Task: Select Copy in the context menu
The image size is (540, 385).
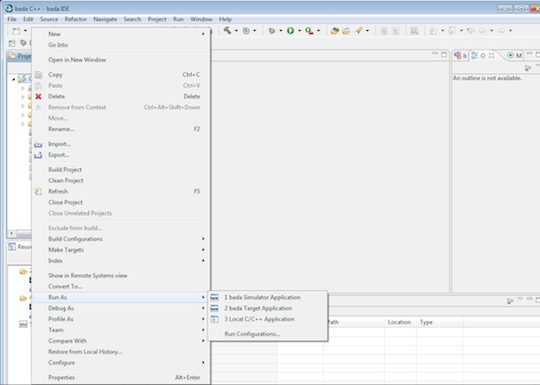Action: 121,75
